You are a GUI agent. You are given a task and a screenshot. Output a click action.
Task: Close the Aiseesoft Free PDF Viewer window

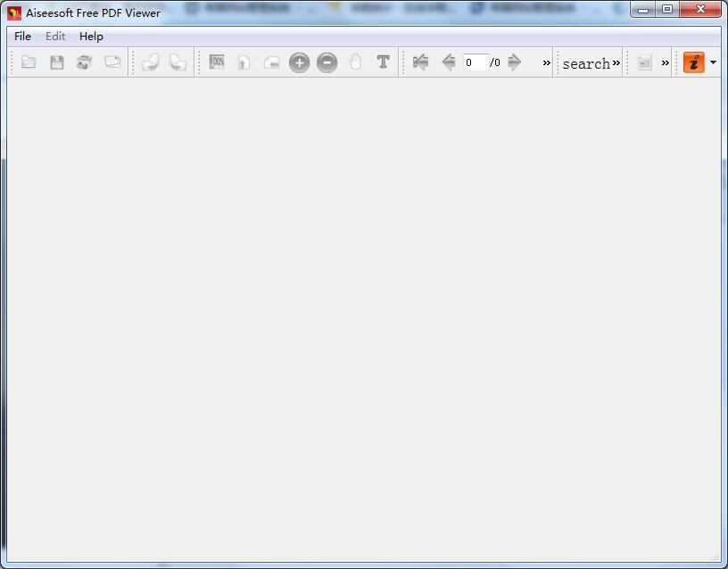point(700,10)
